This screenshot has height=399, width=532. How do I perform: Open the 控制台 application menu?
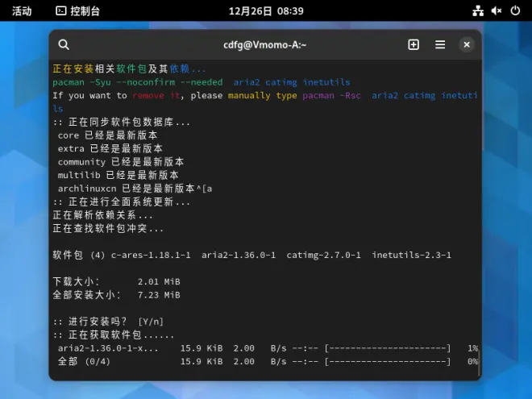click(x=77, y=10)
